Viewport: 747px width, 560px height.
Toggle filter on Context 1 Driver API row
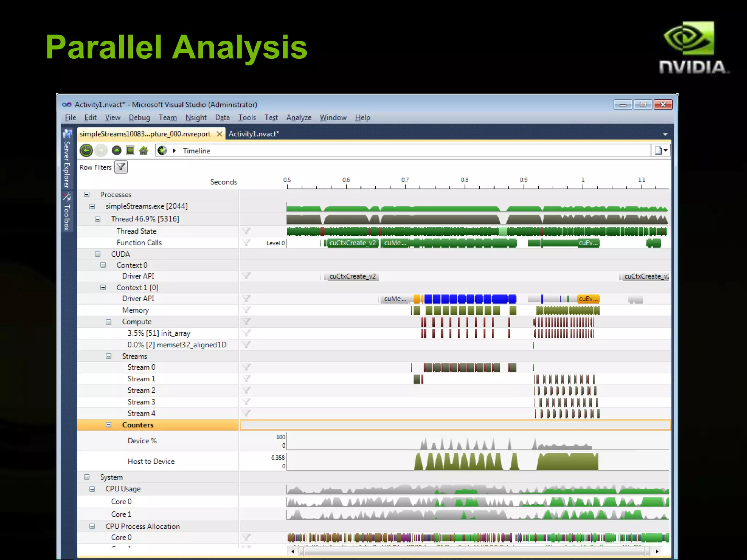[x=247, y=299]
